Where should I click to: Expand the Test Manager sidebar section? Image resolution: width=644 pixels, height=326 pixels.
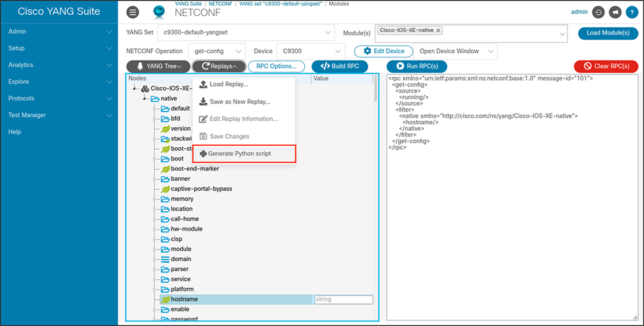[59, 115]
